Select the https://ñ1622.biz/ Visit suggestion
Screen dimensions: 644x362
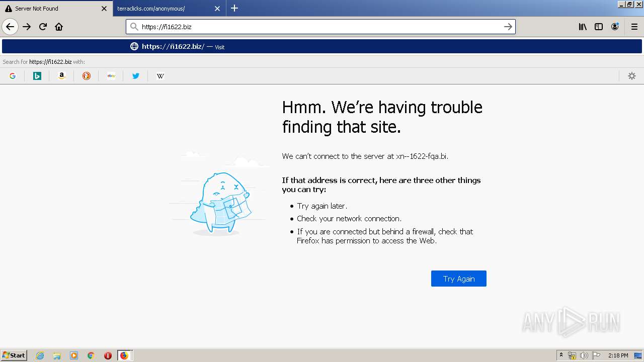pos(322,46)
